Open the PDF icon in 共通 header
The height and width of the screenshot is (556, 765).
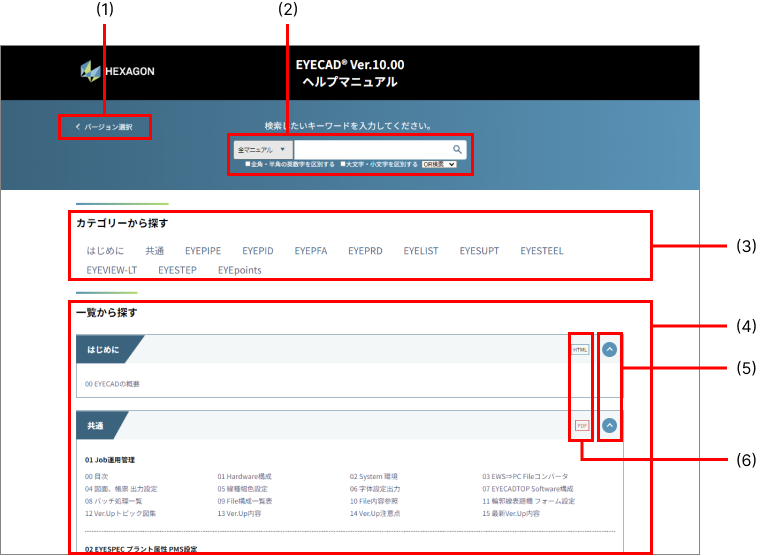(x=582, y=426)
